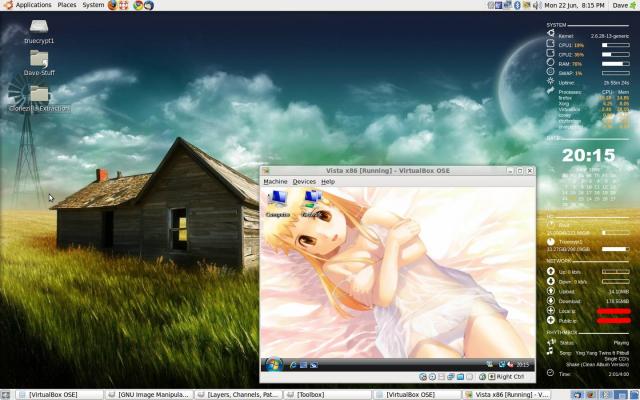
Task: Click the Vista taskbar clock
Action: pos(522,364)
